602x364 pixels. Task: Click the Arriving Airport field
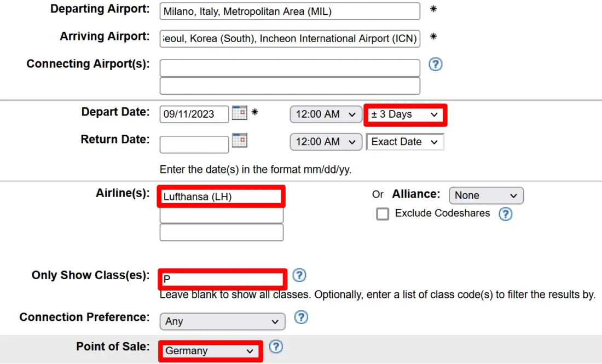(x=290, y=39)
